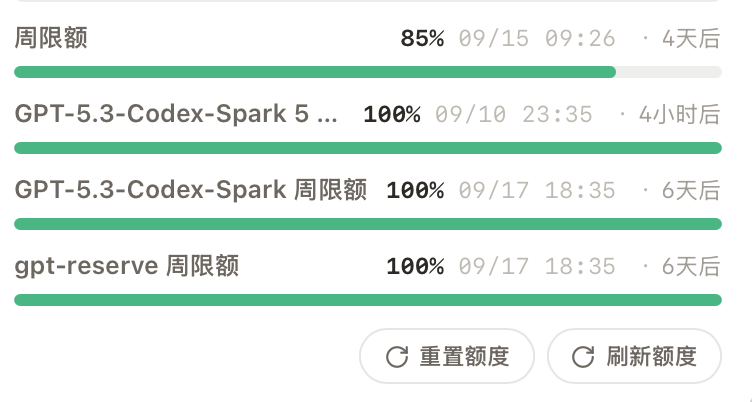752x402 pixels.
Task: Click the 85% usage percentage
Action: pos(422,38)
